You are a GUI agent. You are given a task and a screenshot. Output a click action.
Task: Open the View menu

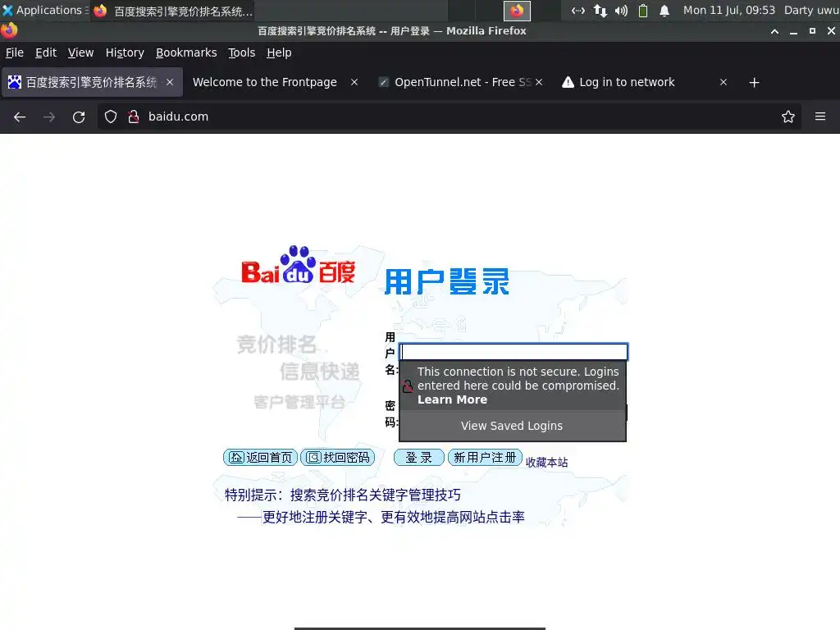(x=80, y=52)
